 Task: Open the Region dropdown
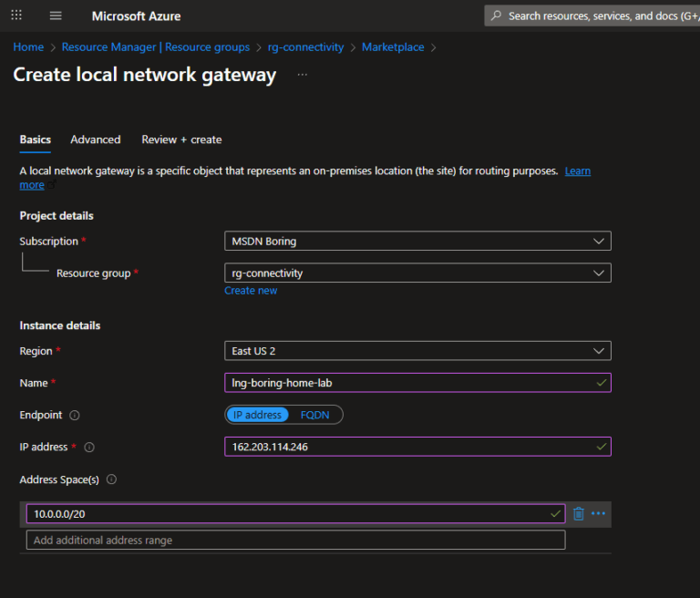(x=417, y=351)
